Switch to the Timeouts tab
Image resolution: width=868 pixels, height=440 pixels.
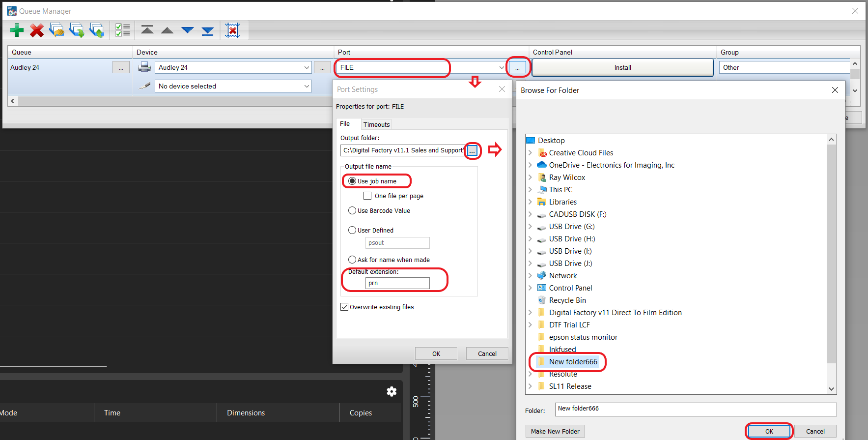click(376, 124)
